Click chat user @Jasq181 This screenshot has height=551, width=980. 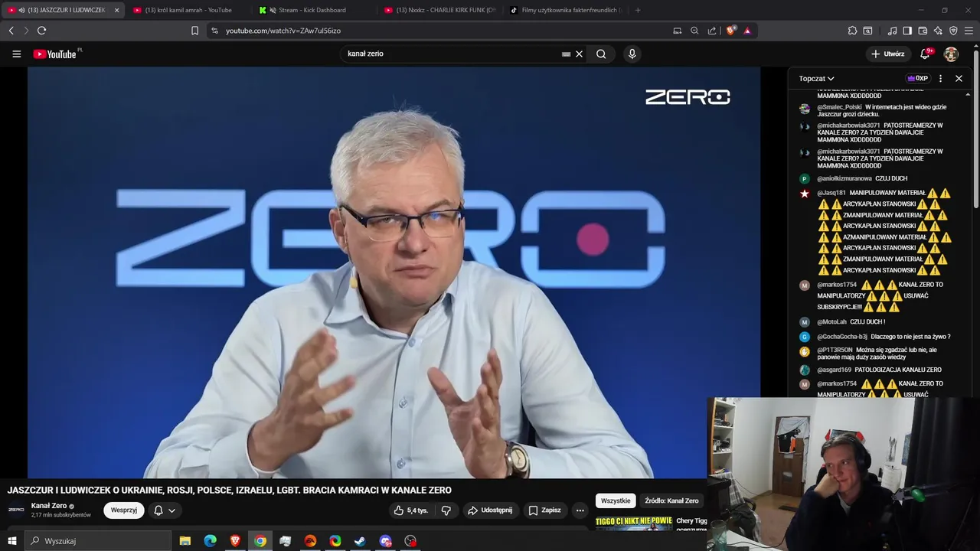831,193
